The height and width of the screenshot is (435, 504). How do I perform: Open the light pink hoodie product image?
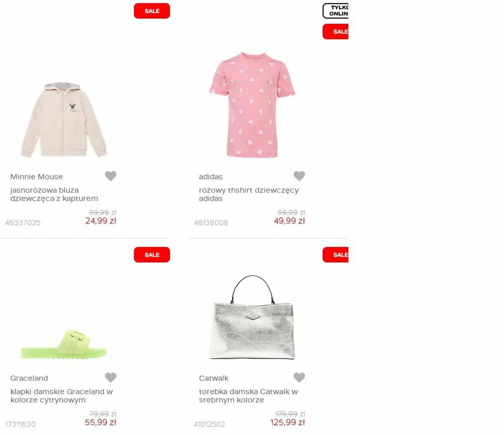pyautogui.click(x=64, y=120)
